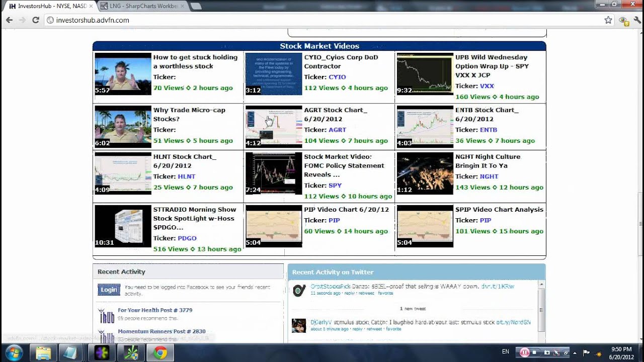
Task: Play the NGHT Night Culture thumbnail
Action: tap(425, 173)
